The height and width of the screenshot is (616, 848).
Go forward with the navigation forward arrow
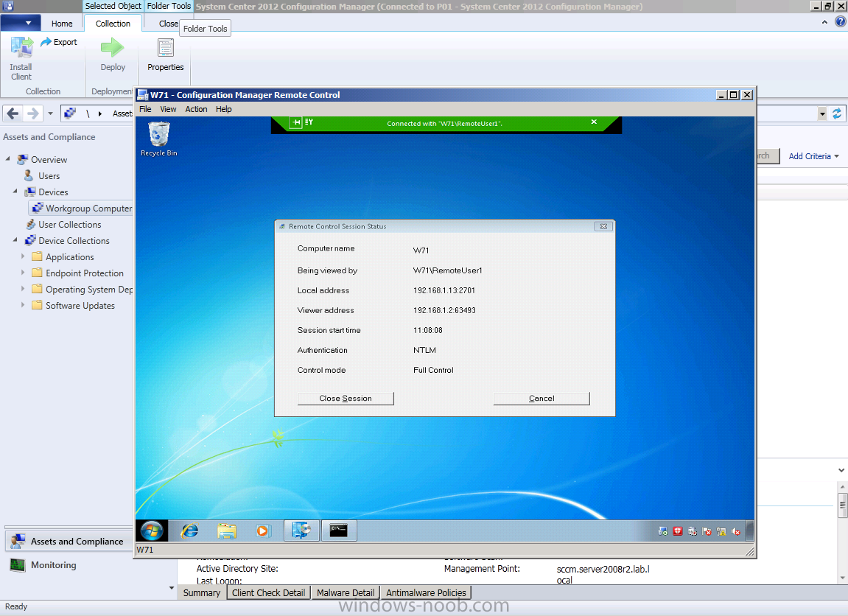point(33,113)
